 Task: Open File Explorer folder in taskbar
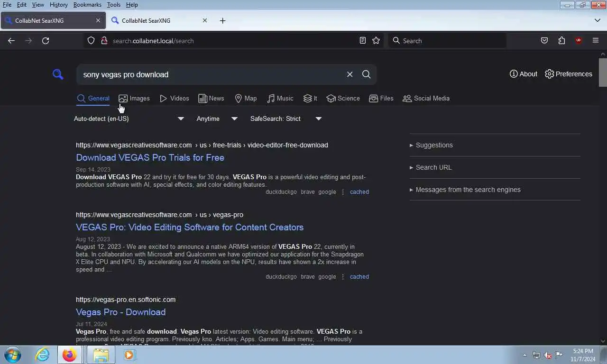101,355
